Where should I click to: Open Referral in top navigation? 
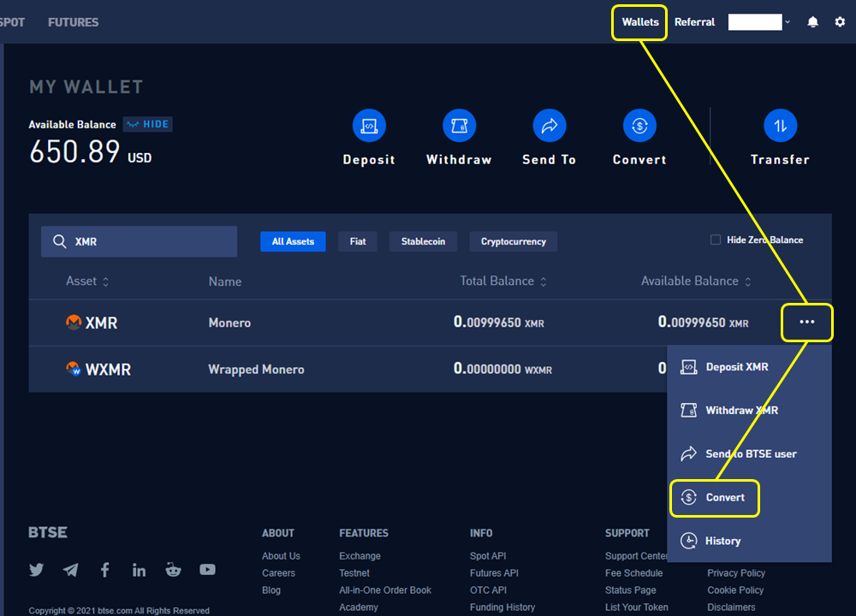(694, 22)
